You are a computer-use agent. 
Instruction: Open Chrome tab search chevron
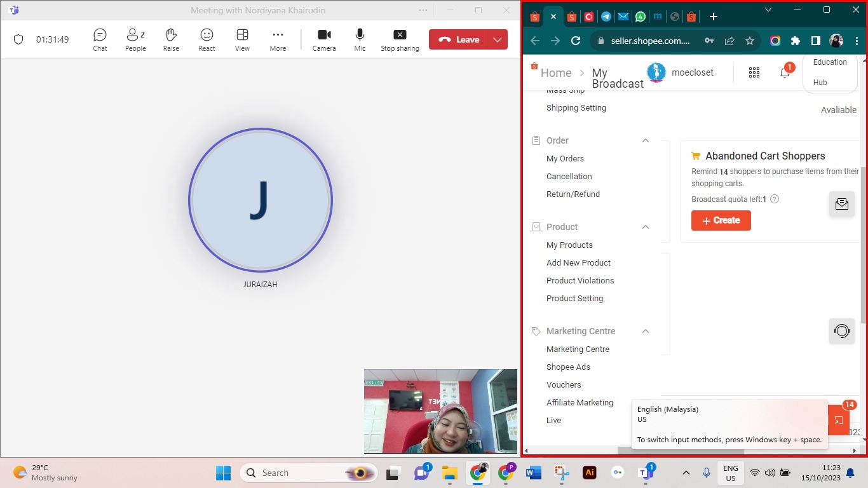click(768, 10)
